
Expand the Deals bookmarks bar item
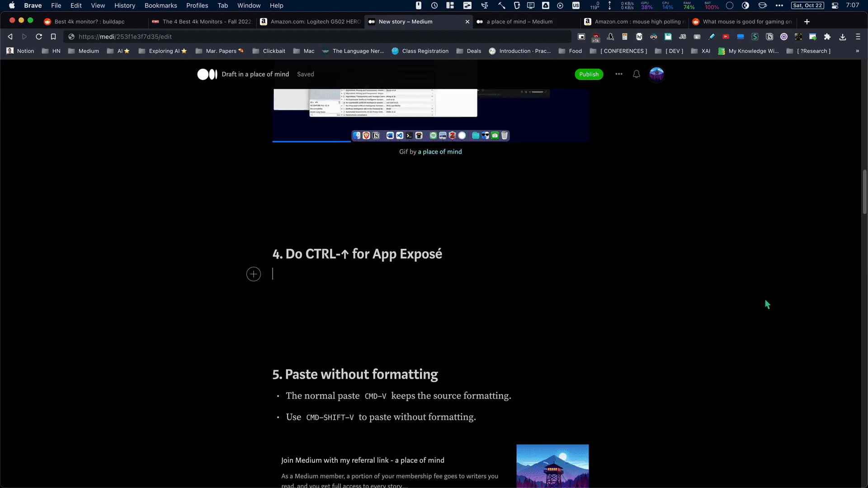pyautogui.click(x=474, y=50)
